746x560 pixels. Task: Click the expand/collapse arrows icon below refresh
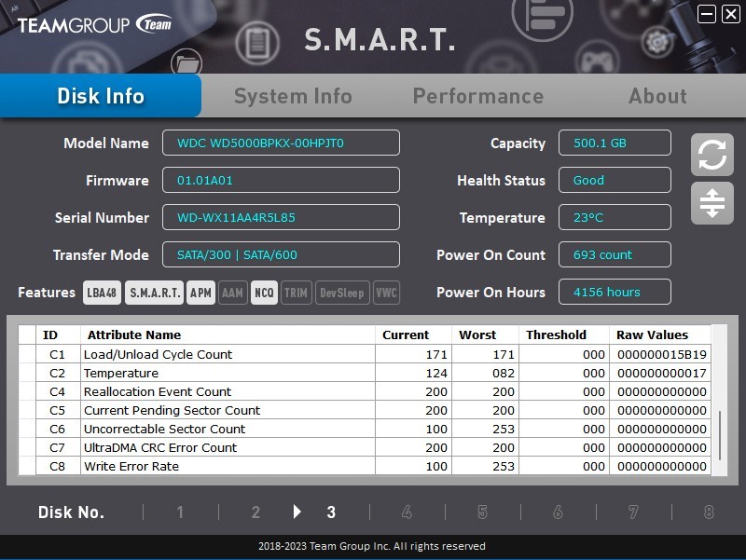click(x=711, y=203)
